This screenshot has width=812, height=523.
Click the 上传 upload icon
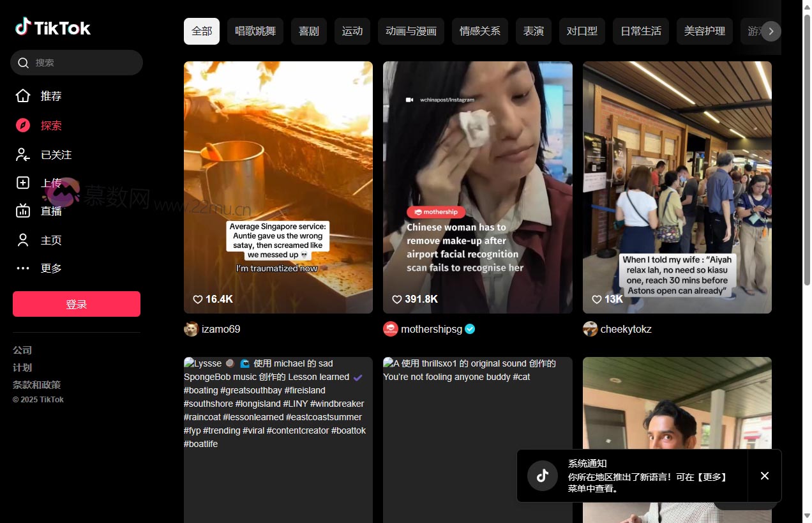coord(23,183)
